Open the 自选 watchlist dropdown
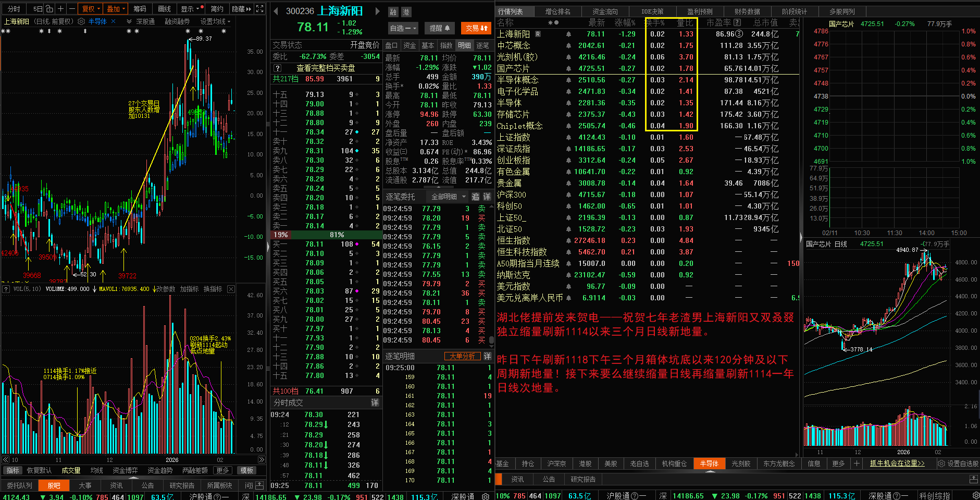The width and height of the screenshot is (980, 500). (x=403, y=28)
